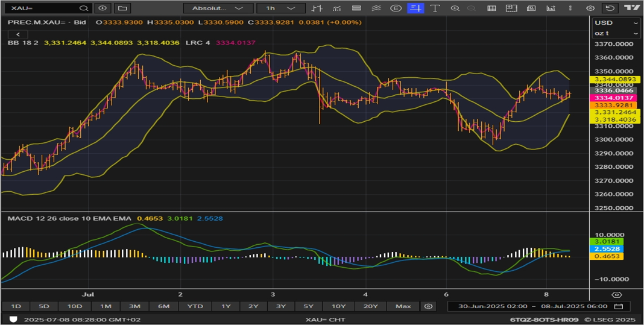Select the 1Y range tab
The height and width of the screenshot is (325, 644).
coord(226,306)
